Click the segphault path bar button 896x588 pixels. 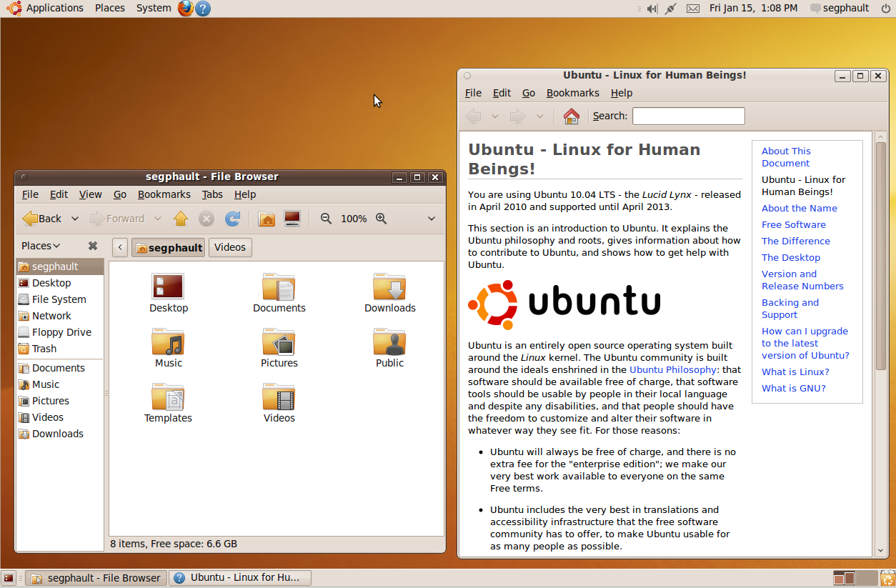click(x=168, y=248)
